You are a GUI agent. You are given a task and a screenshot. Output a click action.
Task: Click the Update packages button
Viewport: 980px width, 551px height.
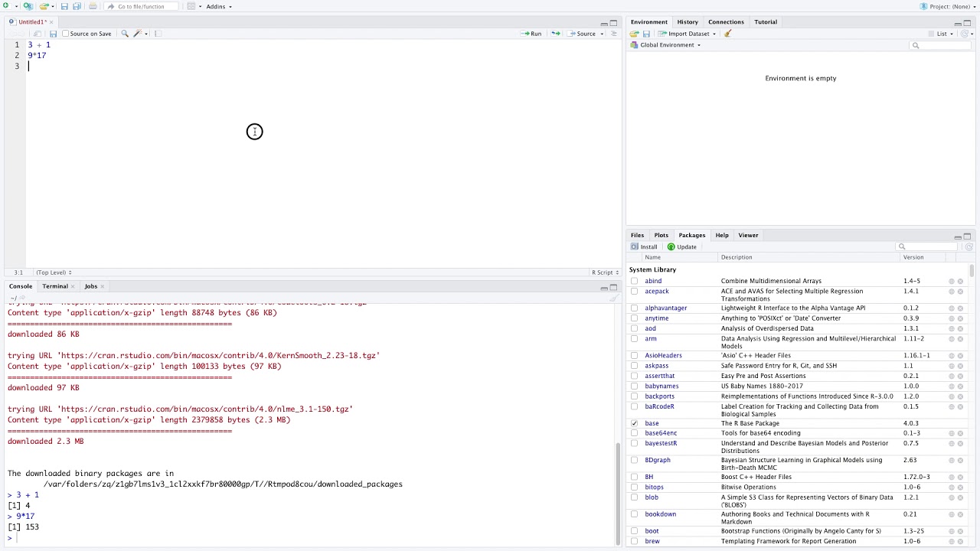(x=682, y=246)
